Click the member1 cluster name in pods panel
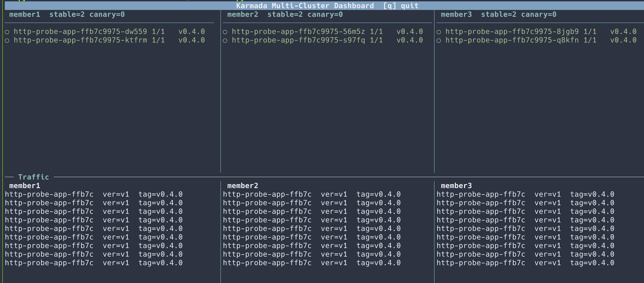 point(24,15)
